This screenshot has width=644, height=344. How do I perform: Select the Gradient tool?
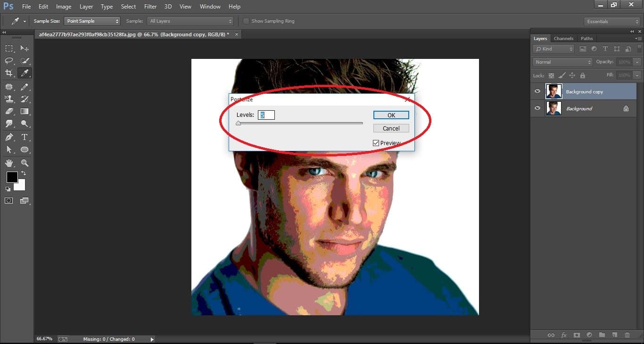click(x=25, y=111)
